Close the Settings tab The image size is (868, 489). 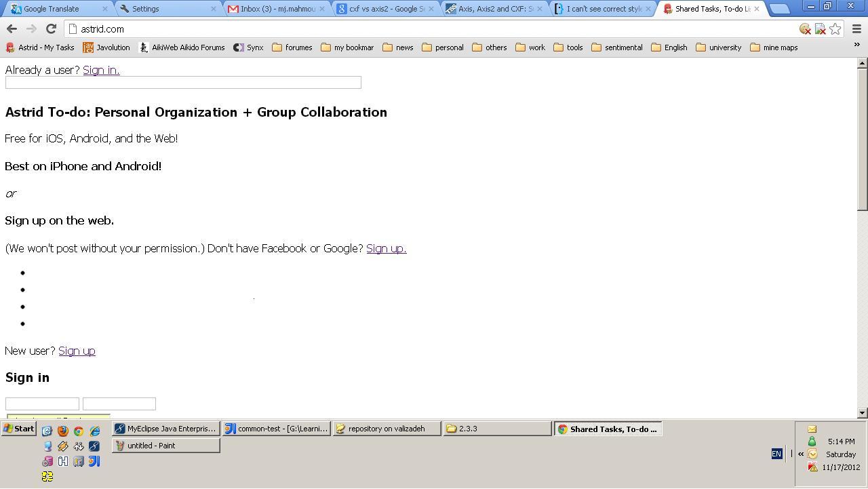coord(214,9)
